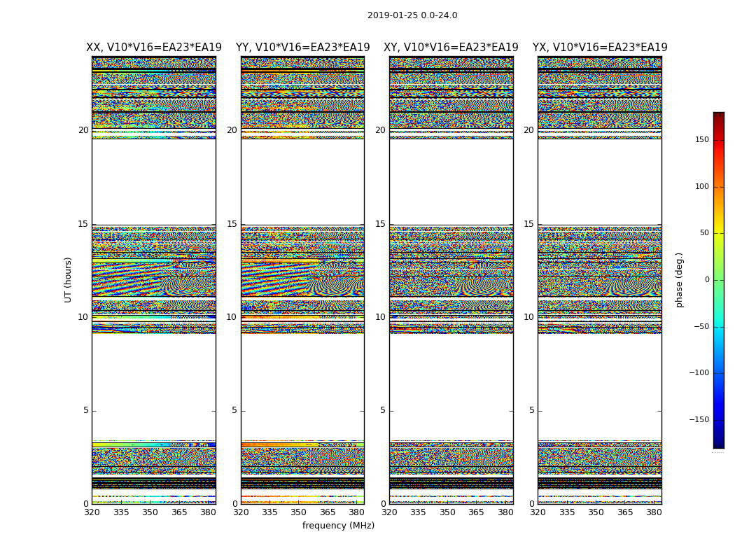Select the YY, V10*V16 panel title

(302, 48)
